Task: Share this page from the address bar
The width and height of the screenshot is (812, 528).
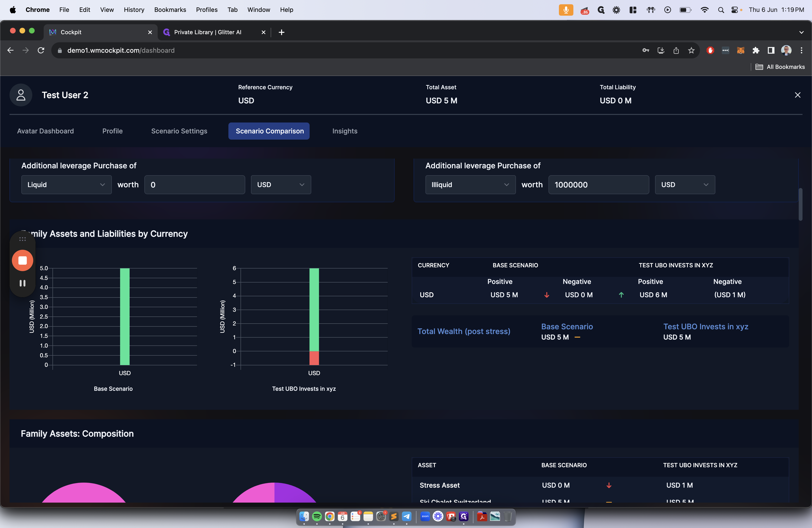Action: click(676, 51)
